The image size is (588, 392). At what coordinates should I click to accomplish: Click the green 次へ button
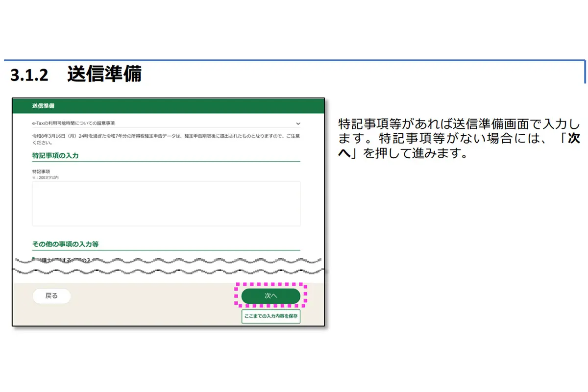point(270,296)
